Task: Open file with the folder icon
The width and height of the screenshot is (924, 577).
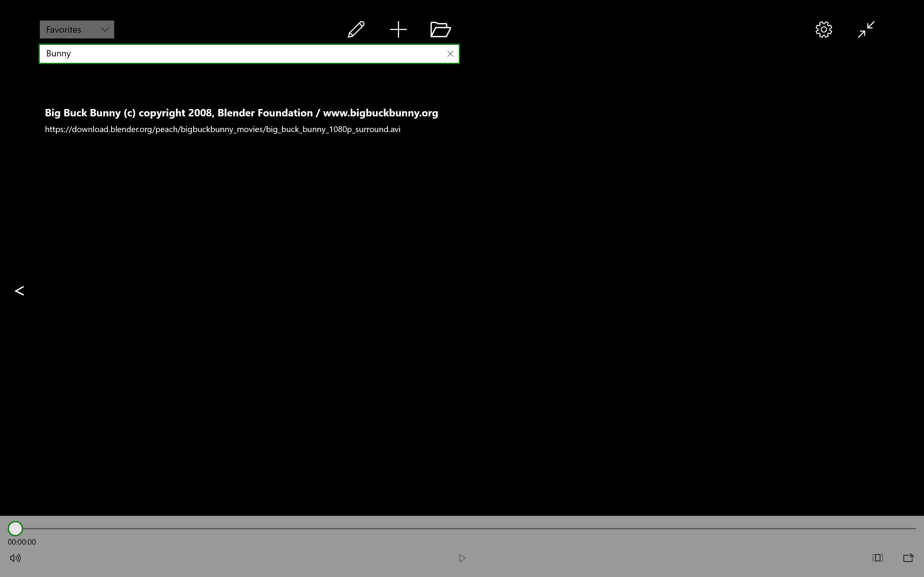Action: tap(440, 29)
